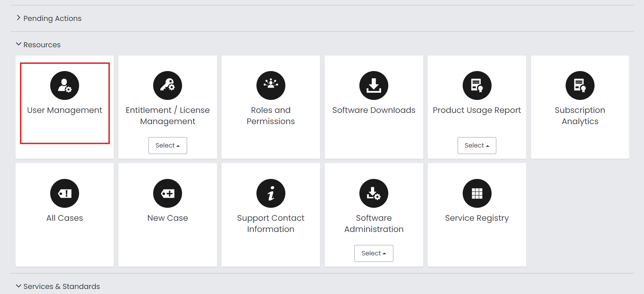Image resolution: width=644 pixels, height=294 pixels.
Task: Click the User Management person-gear icon
Action: pos(65,85)
